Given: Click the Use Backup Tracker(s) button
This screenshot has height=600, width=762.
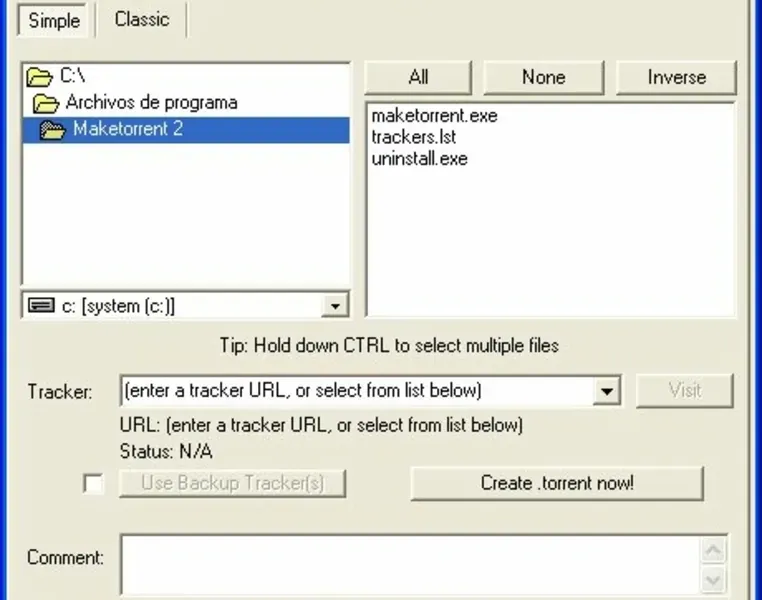Looking at the screenshot, I should click(x=232, y=483).
